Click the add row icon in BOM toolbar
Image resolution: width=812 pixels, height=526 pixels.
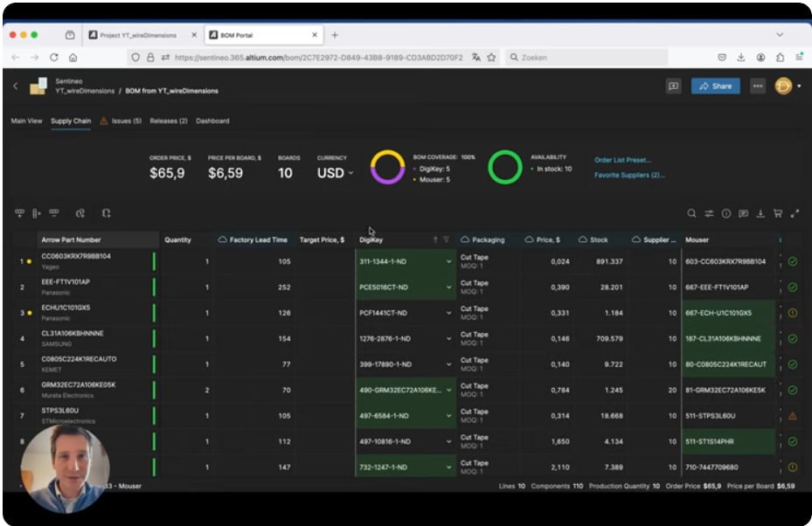(20, 213)
